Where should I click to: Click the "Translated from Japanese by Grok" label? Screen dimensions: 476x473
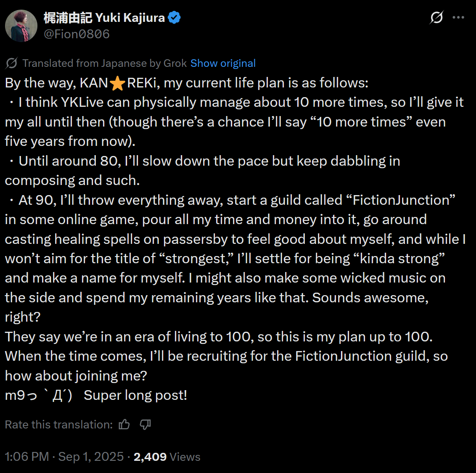tap(104, 63)
